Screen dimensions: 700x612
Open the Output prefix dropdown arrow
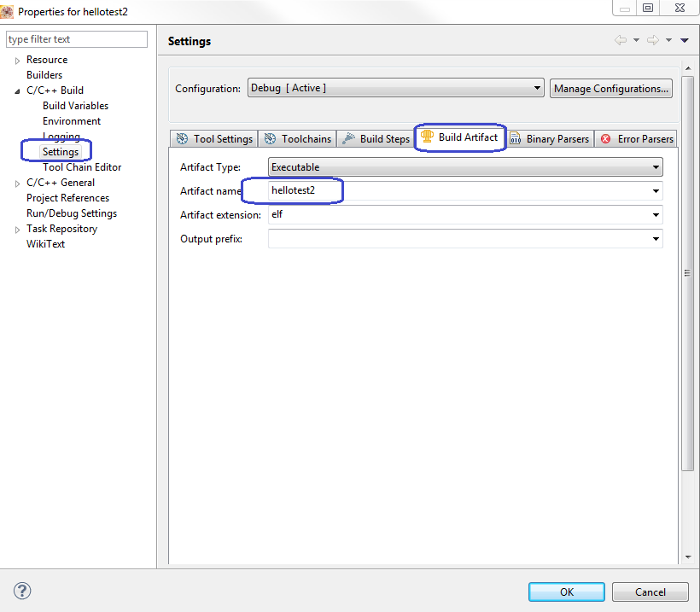point(656,239)
